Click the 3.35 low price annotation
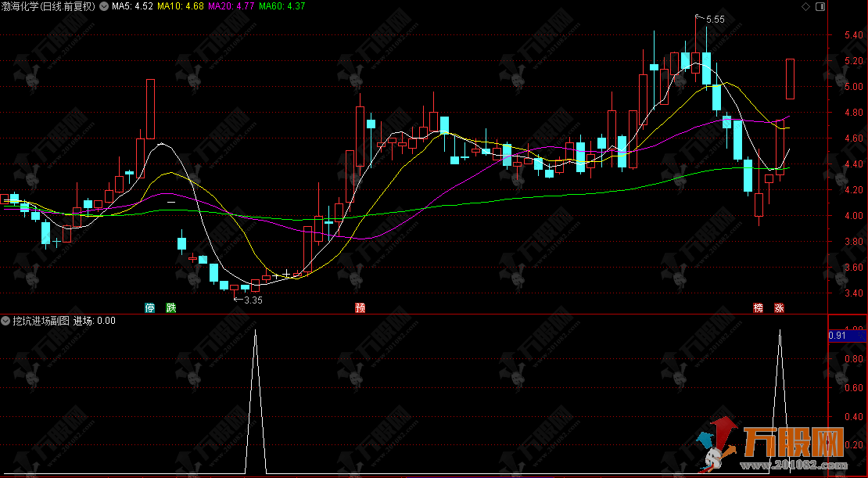Image resolution: width=868 pixels, height=478 pixels. (253, 300)
